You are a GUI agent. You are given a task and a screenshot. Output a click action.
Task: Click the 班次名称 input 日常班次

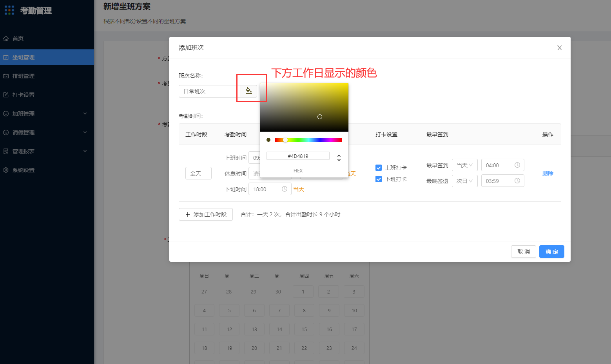point(210,91)
